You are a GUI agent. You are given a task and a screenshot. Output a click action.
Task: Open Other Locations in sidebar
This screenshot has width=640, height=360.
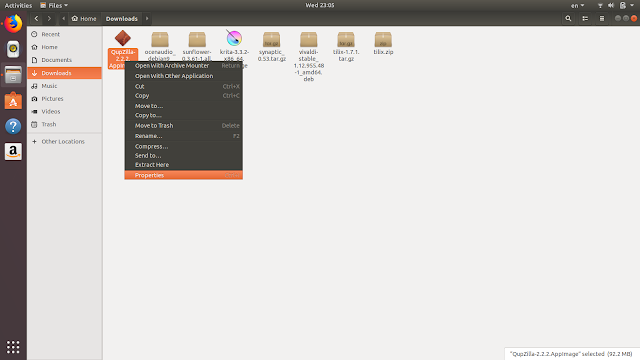pyautogui.click(x=64, y=142)
